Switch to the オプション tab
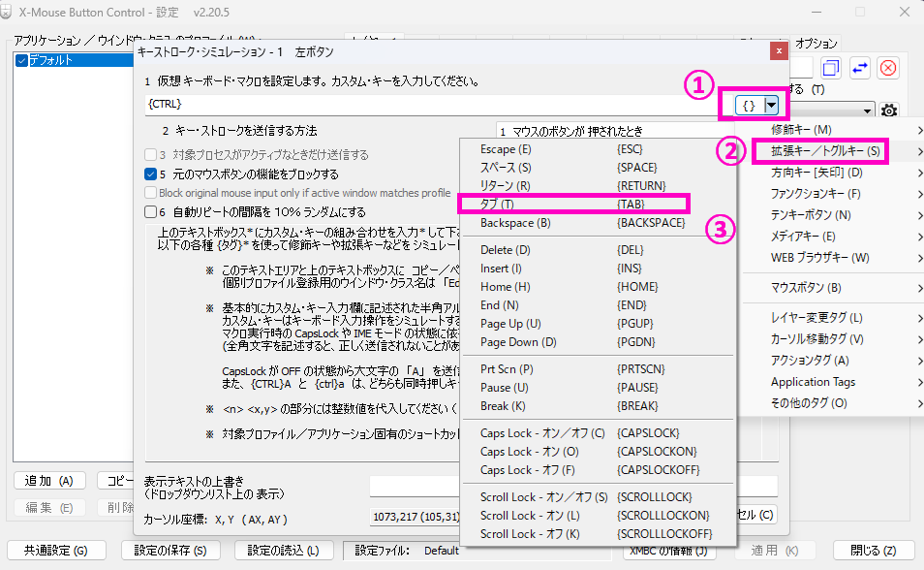Screen dimensions: 924x570 (816, 43)
